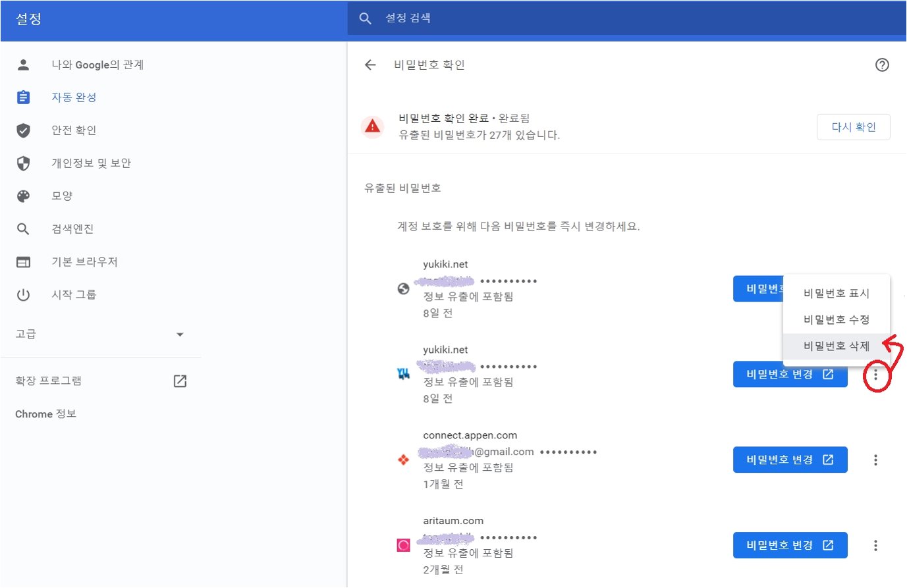The width and height of the screenshot is (907, 588).
Task: Go back using the arrow next to 비밀번호 확인
Action: pos(370,65)
